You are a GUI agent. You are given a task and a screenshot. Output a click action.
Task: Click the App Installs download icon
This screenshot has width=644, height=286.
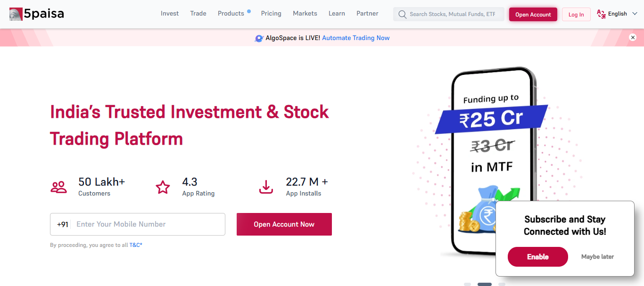point(266,187)
